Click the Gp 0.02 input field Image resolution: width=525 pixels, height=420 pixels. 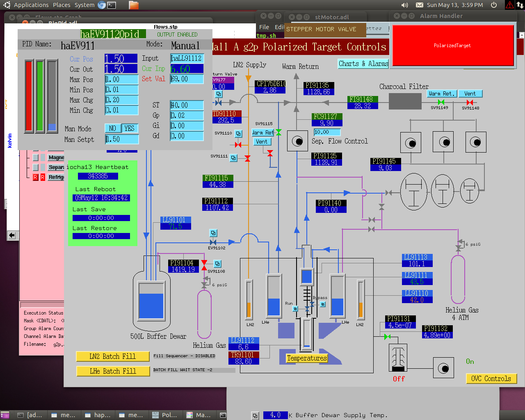coord(187,115)
